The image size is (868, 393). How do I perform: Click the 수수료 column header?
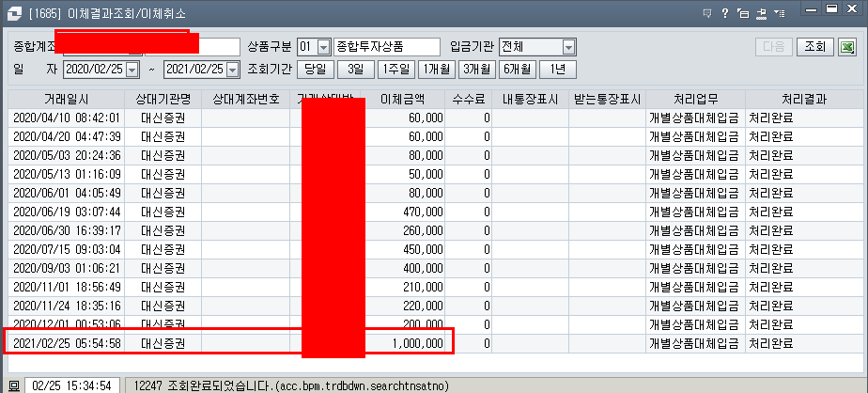pos(469,100)
